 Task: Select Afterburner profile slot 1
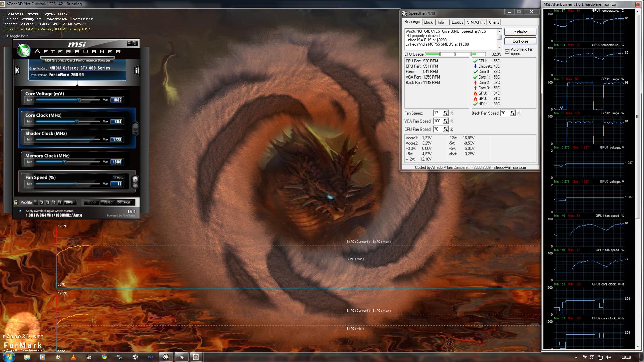[36, 202]
